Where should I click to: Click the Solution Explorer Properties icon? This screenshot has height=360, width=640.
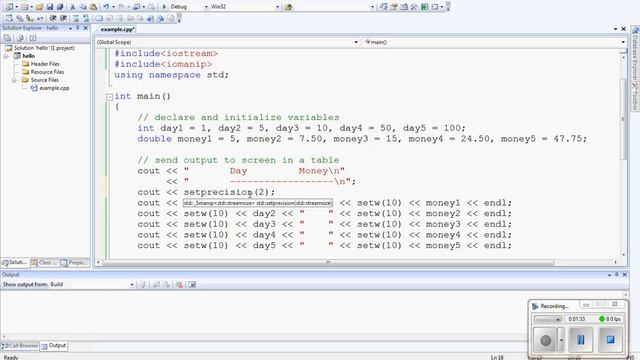7,38
